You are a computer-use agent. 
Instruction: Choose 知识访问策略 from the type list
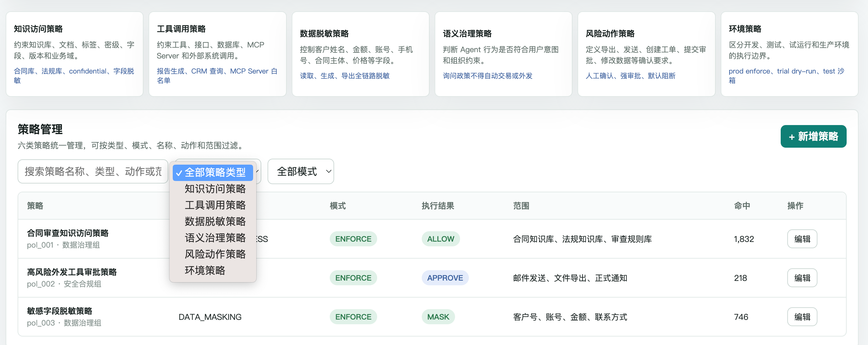pyautogui.click(x=213, y=189)
